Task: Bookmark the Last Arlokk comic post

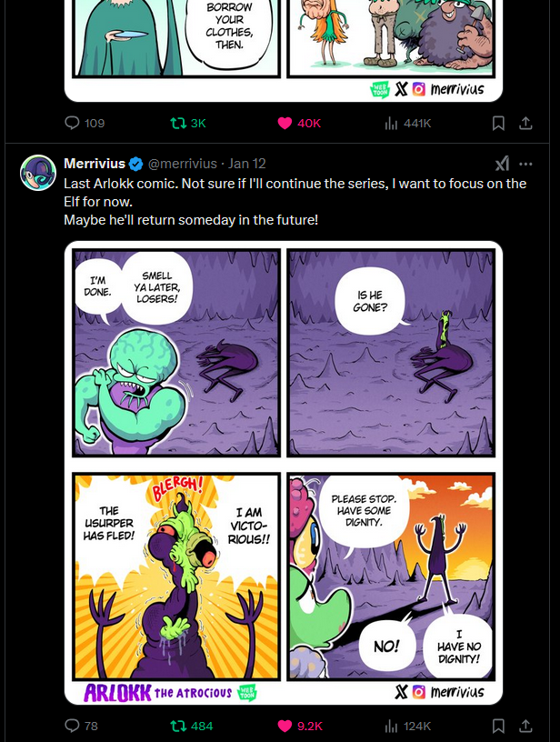Action: pos(498,726)
